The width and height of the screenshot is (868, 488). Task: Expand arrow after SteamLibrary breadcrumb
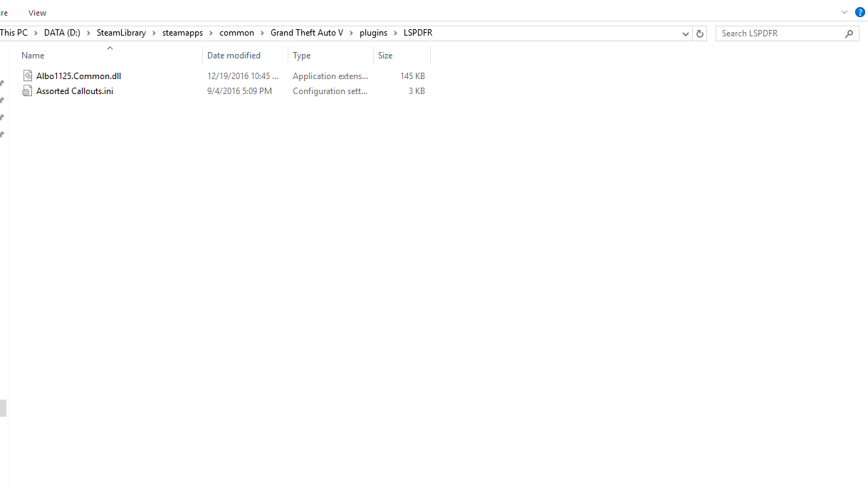coord(154,33)
